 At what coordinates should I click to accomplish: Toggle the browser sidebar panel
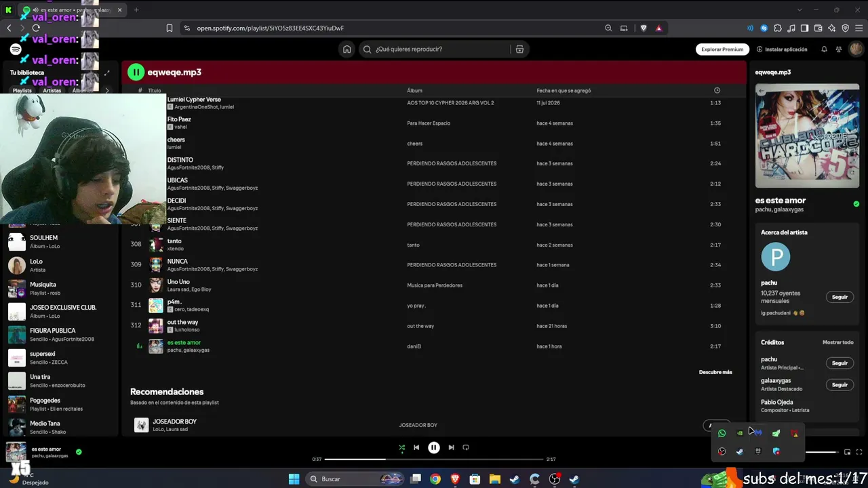[805, 28]
